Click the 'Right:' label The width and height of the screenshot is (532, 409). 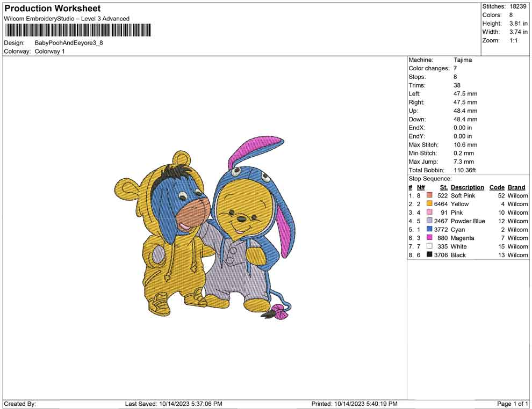[416, 103]
